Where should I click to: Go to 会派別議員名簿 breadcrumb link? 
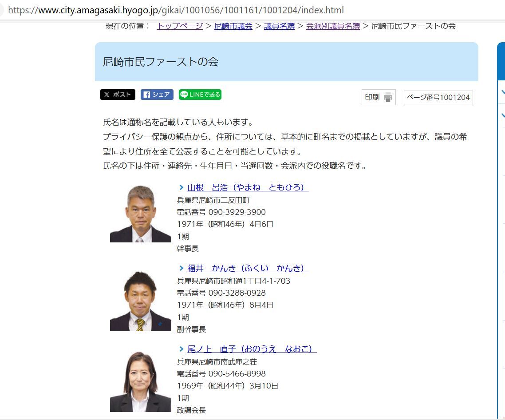tap(333, 26)
